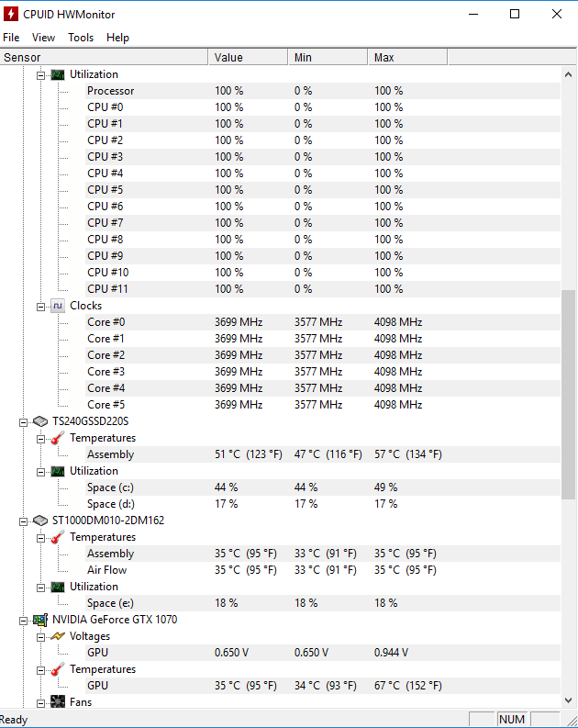Image resolution: width=578 pixels, height=728 pixels.
Task: Click the GPU Temperatures thermometer icon
Action: [x=58, y=669]
